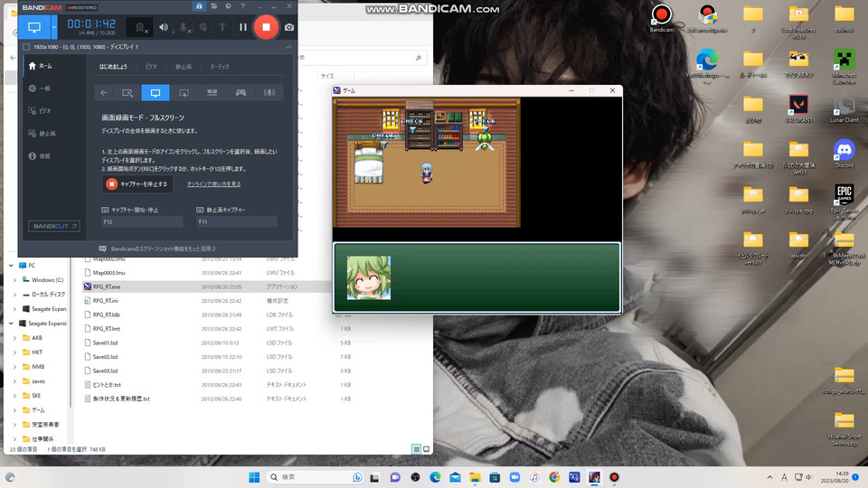
Task: Select the screen recording mode monitor button
Action: [x=34, y=26]
